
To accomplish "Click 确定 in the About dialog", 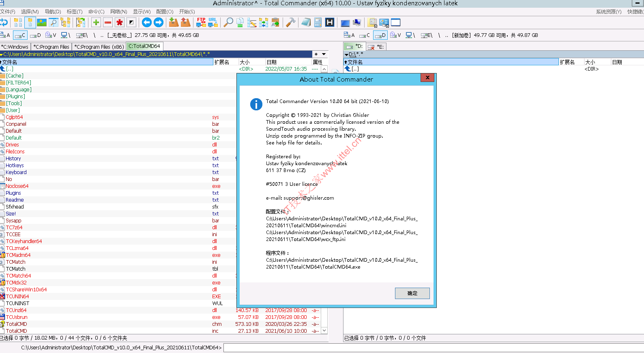I will coord(412,293).
